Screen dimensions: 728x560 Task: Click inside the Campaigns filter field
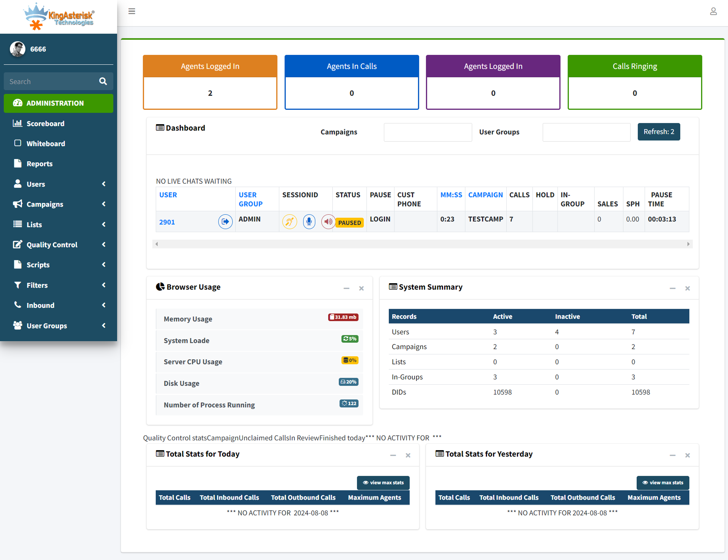[x=427, y=132]
